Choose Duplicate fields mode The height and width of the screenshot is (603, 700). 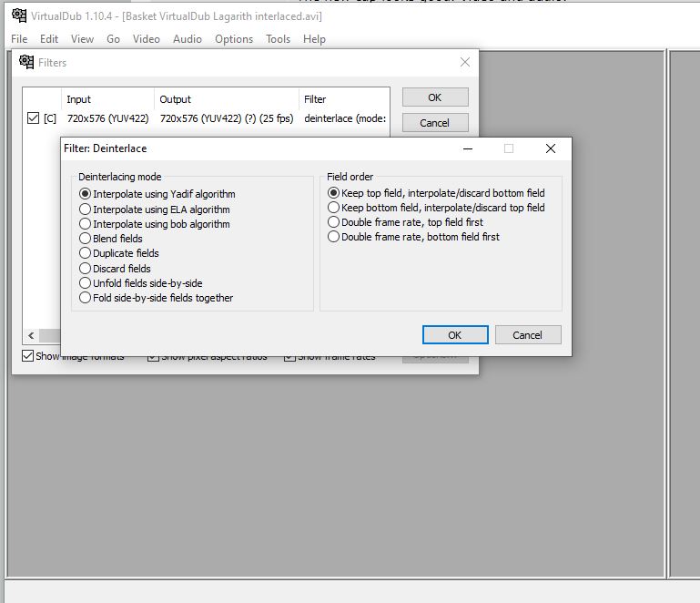pos(118,253)
